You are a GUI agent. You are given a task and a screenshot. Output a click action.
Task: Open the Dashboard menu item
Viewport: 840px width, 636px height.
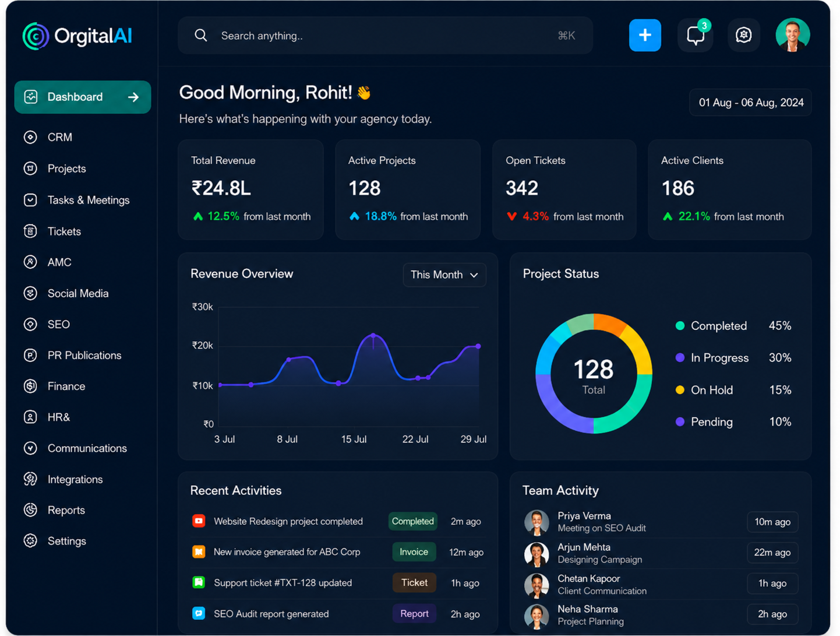(x=83, y=97)
